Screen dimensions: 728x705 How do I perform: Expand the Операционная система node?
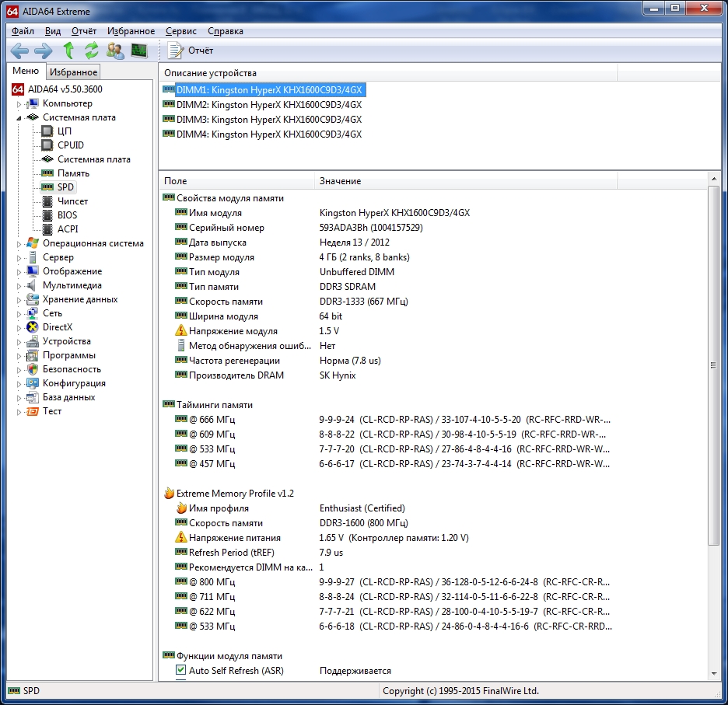[19, 243]
